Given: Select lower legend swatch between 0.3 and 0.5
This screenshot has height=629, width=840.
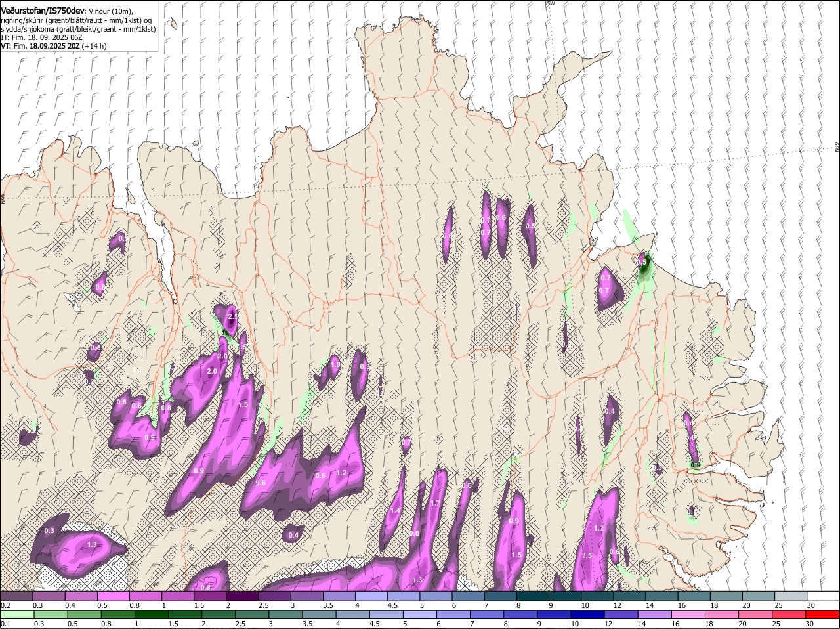Looking at the screenshot, I should (x=51, y=615).
